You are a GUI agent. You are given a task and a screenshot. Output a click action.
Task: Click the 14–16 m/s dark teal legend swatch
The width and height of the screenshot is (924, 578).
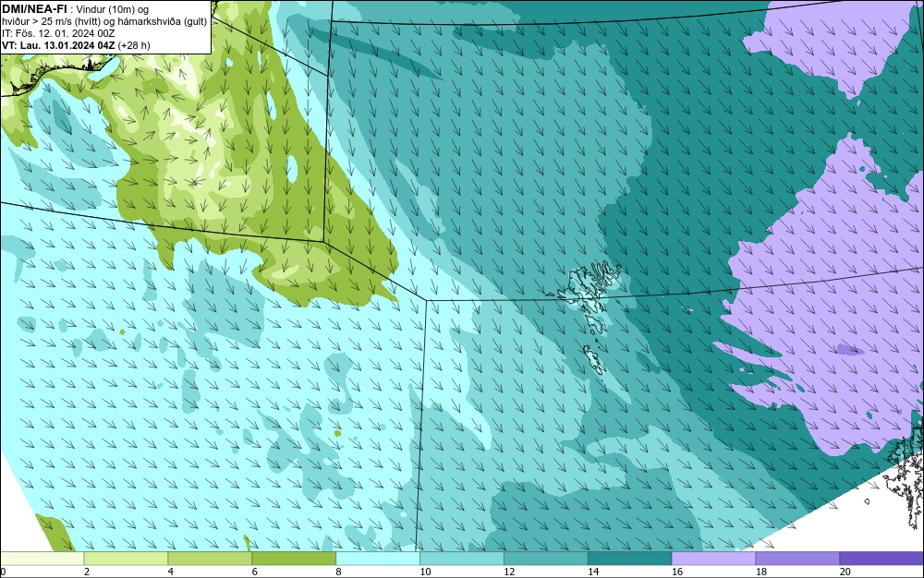point(630,559)
